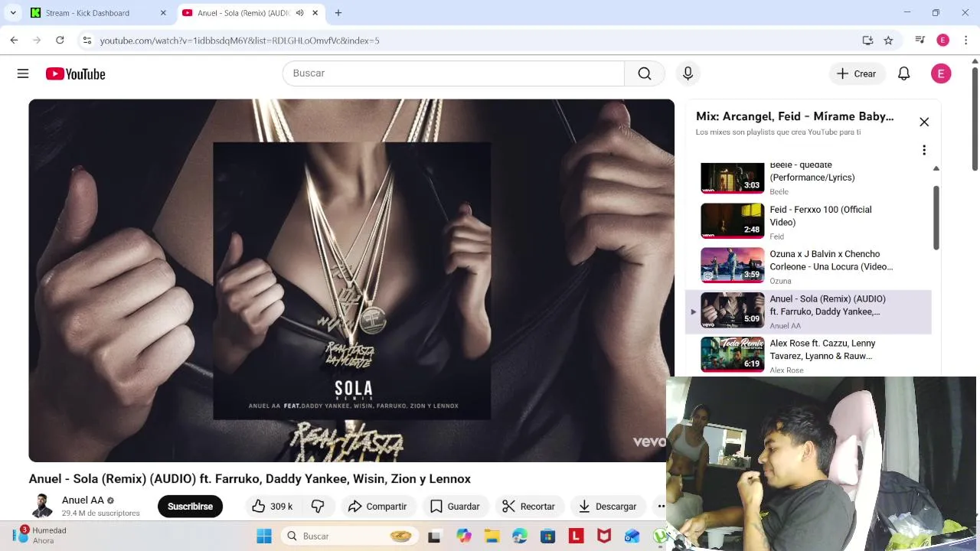The height and width of the screenshot is (551, 980).
Task: Save the video with the Guardar button
Action: click(455, 507)
